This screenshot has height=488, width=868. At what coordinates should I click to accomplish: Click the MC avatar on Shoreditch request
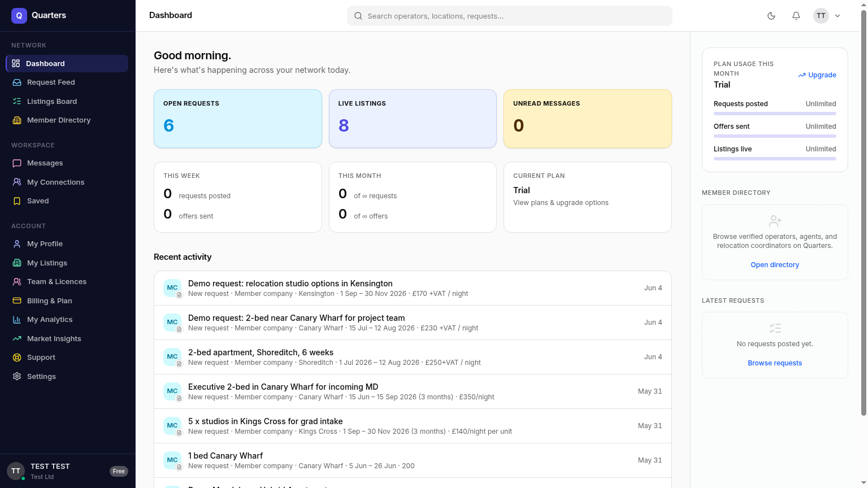172,357
